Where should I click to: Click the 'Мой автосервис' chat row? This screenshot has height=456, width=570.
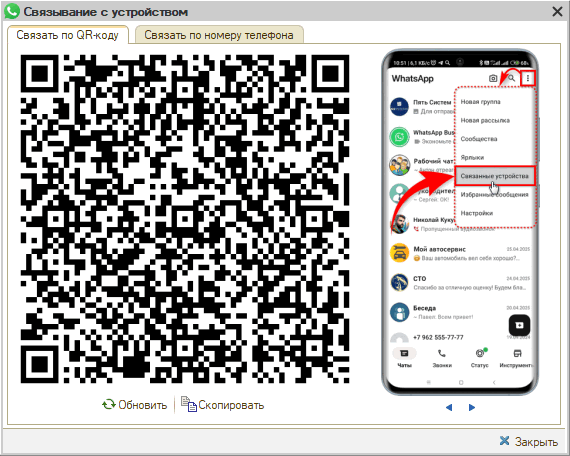[x=460, y=253]
